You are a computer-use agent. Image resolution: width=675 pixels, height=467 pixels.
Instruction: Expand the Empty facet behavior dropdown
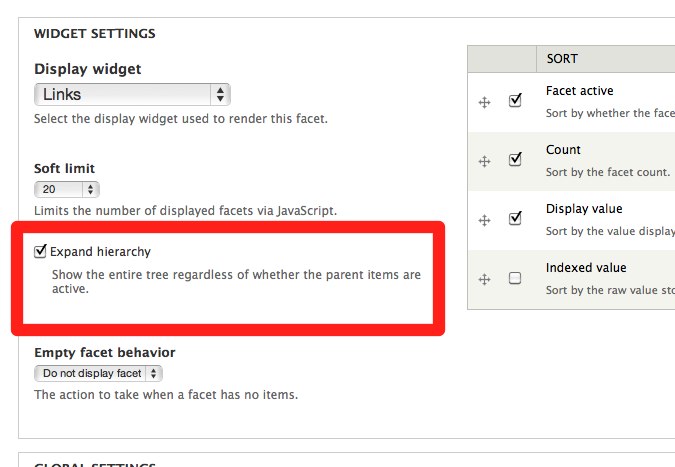pos(98,374)
